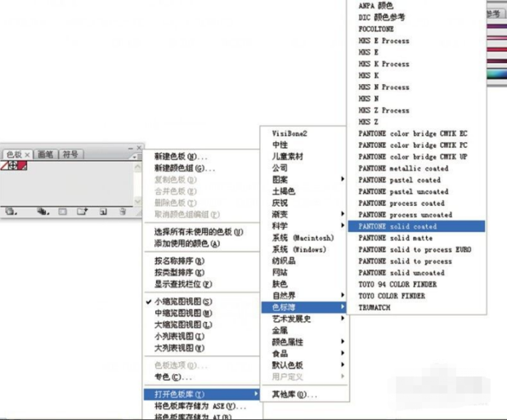The image size is (507, 420).
Task: Open the swatches panel flyout menu icon
Action: (137, 157)
